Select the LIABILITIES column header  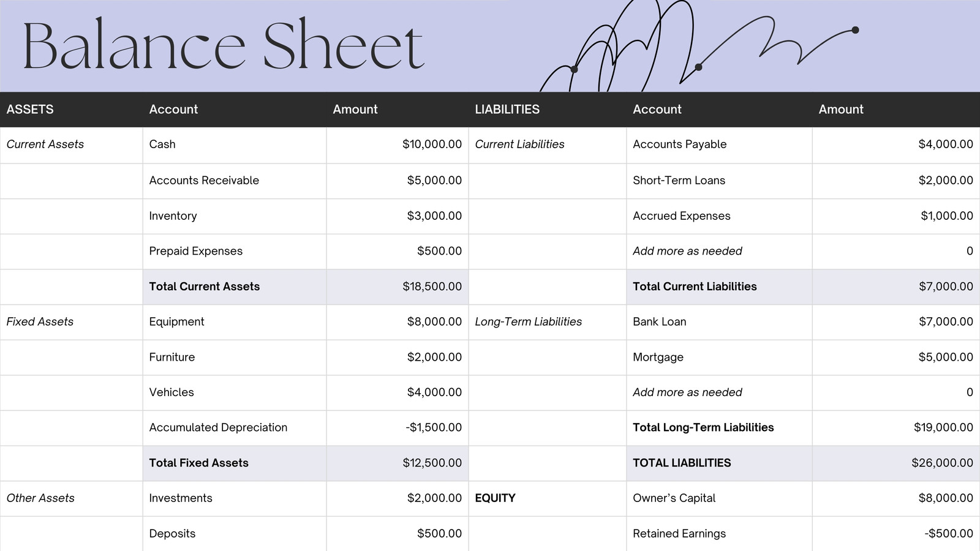point(507,109)
